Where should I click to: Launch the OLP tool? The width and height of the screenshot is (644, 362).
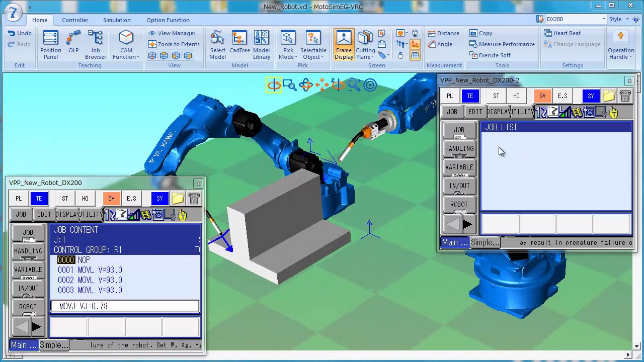pos(73,42)
